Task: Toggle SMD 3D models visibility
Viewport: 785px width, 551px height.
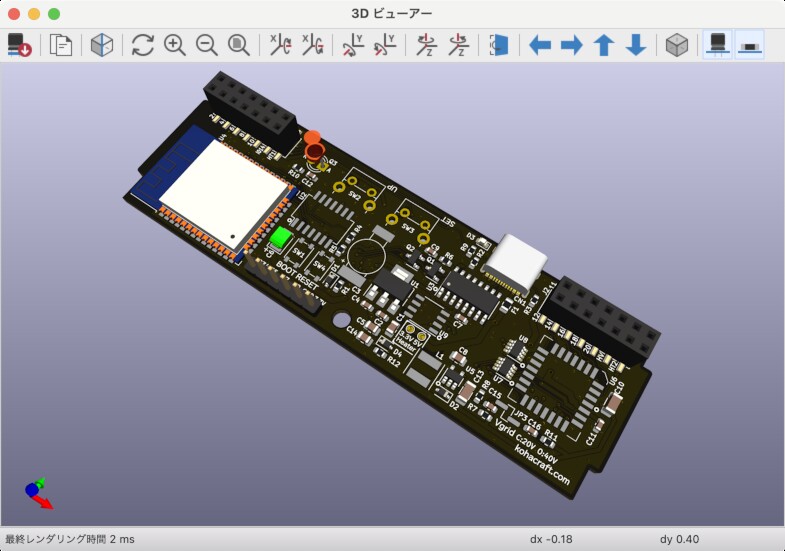Action: [x=749, y=45]
